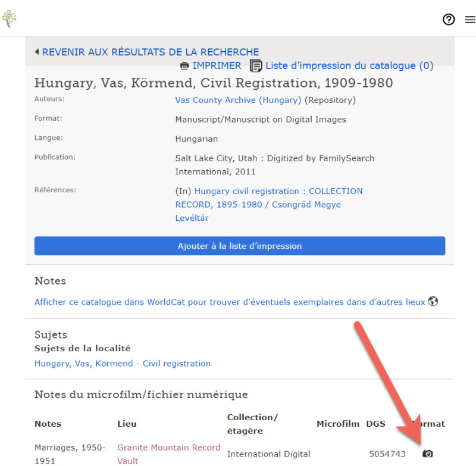476x466 pixels.
Task: Open Vas County Archive (Hungary) author link
Action: click(238, 100)
